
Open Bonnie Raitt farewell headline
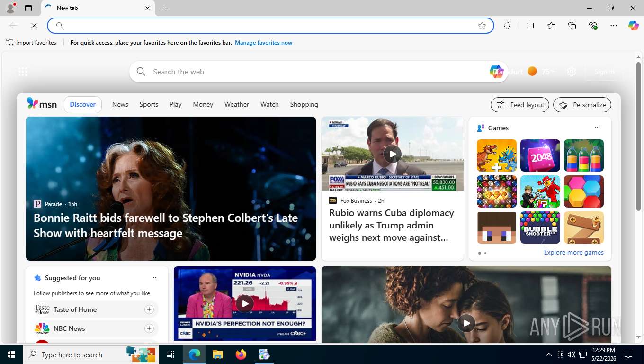coord(166,225)
